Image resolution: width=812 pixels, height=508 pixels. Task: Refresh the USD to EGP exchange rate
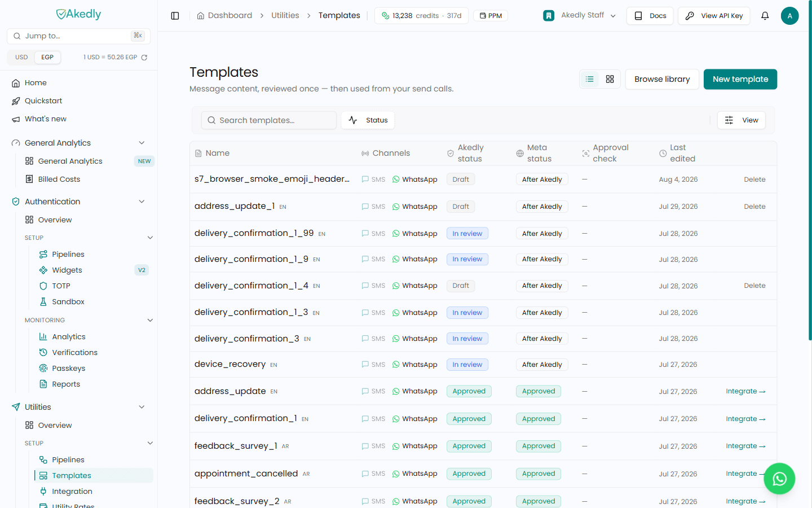pyautogui.click(x=144, y=58)
